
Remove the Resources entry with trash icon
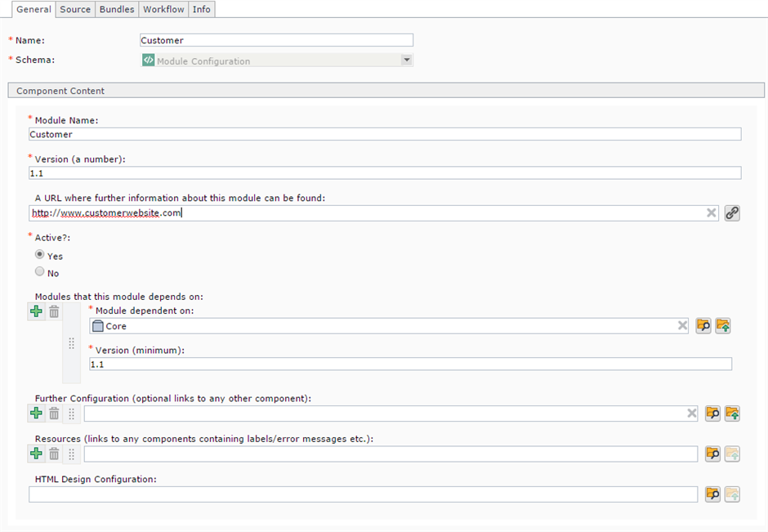(54, 454)
